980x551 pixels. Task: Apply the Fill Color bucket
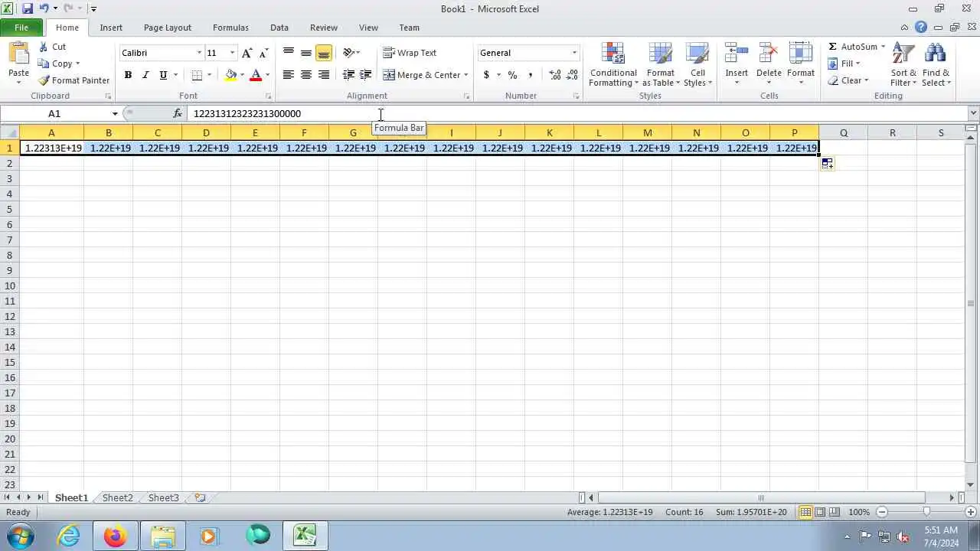click(x=230, y=75)
